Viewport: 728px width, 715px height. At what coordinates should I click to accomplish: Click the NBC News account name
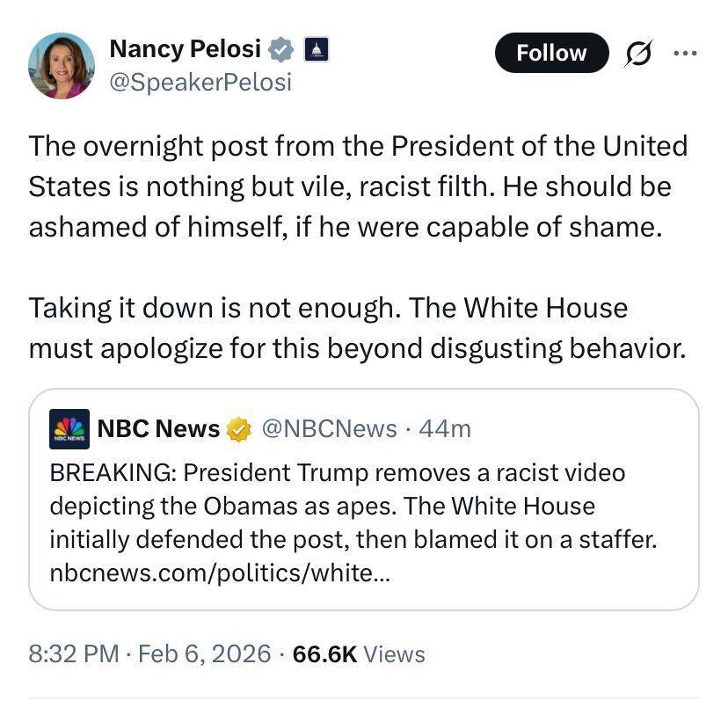[158, 429]
